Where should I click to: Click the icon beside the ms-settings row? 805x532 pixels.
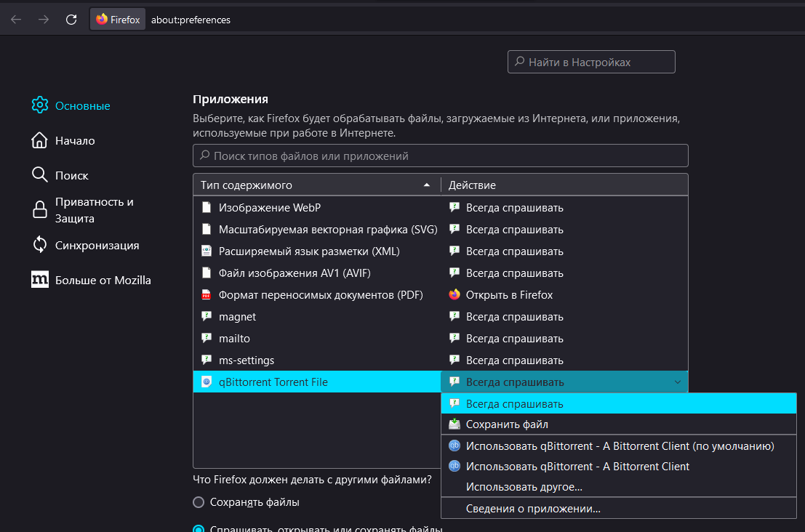click(x=207, y=360)
